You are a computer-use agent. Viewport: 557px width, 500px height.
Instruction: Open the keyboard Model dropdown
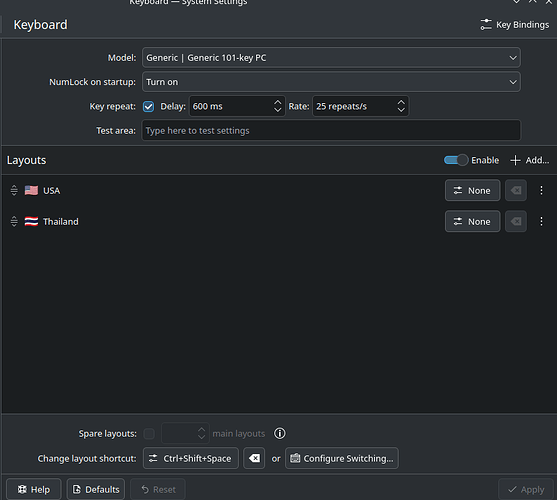point(331,58)
